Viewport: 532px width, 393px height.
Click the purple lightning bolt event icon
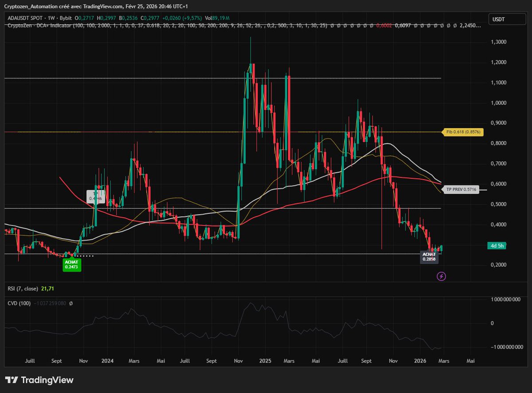441,276
